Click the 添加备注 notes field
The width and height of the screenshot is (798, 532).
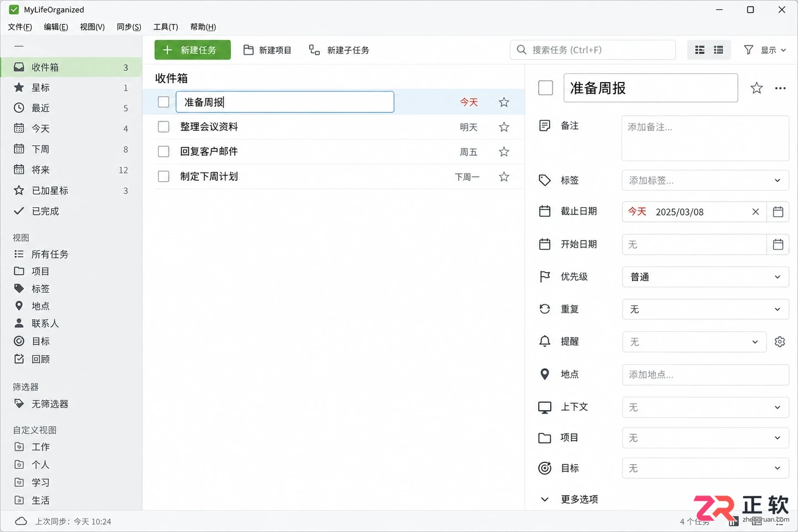pyautogui.click(x=705, y=138)
